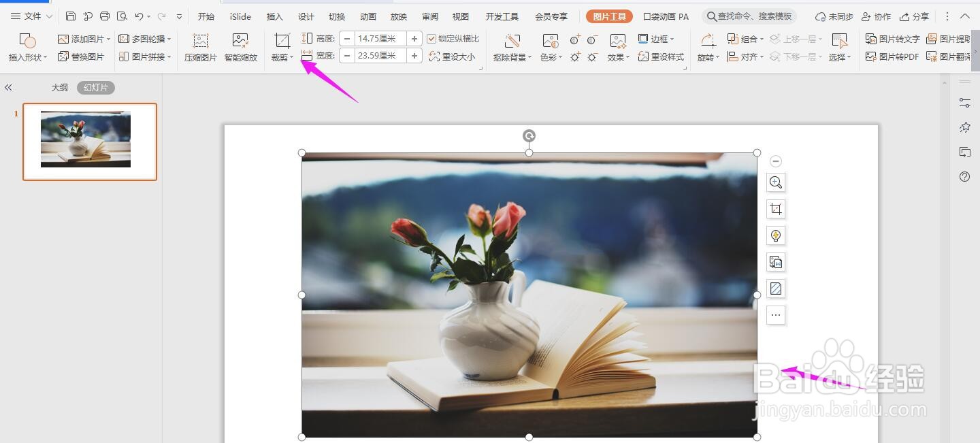Click floating more options (…) icon
Viewport: 980px width, 443px height.
click(776, 315)
